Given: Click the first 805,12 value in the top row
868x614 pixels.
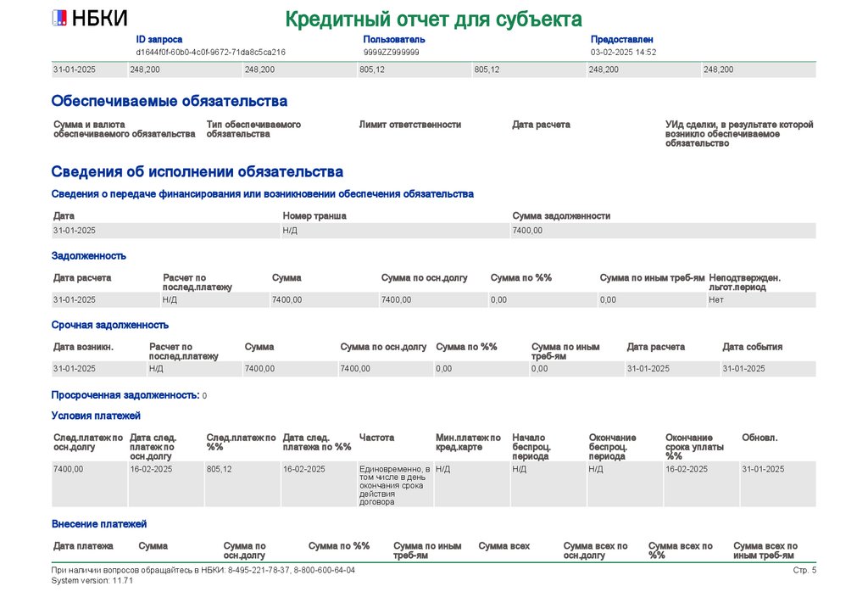Looking at the screenshot, I should (415, 70).
